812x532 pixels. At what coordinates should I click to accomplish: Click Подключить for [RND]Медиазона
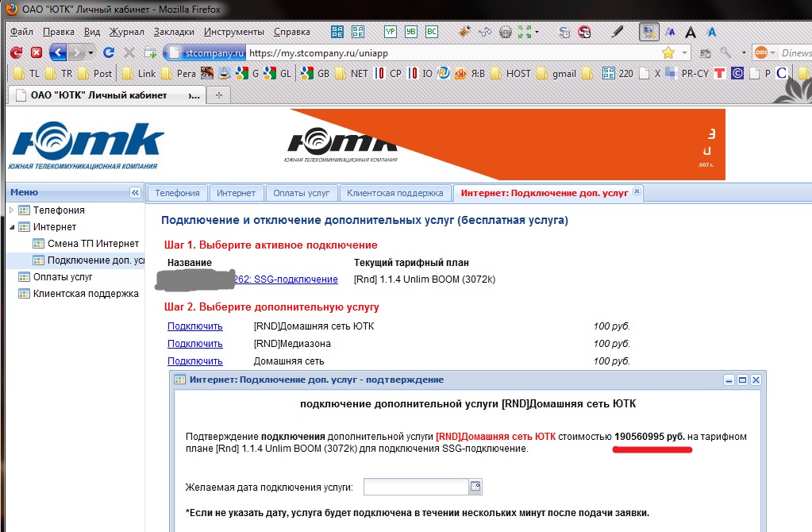coord(195,344)
